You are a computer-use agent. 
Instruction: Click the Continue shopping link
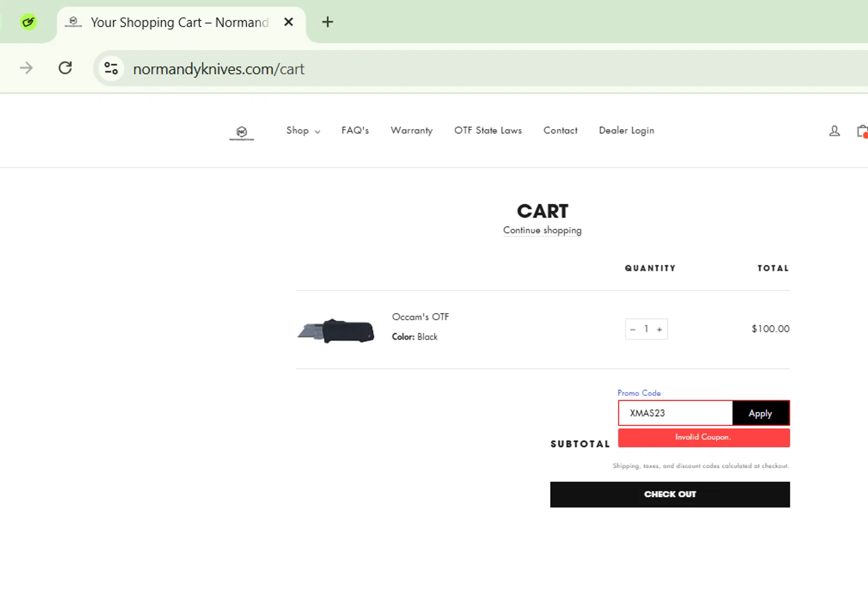542,230
